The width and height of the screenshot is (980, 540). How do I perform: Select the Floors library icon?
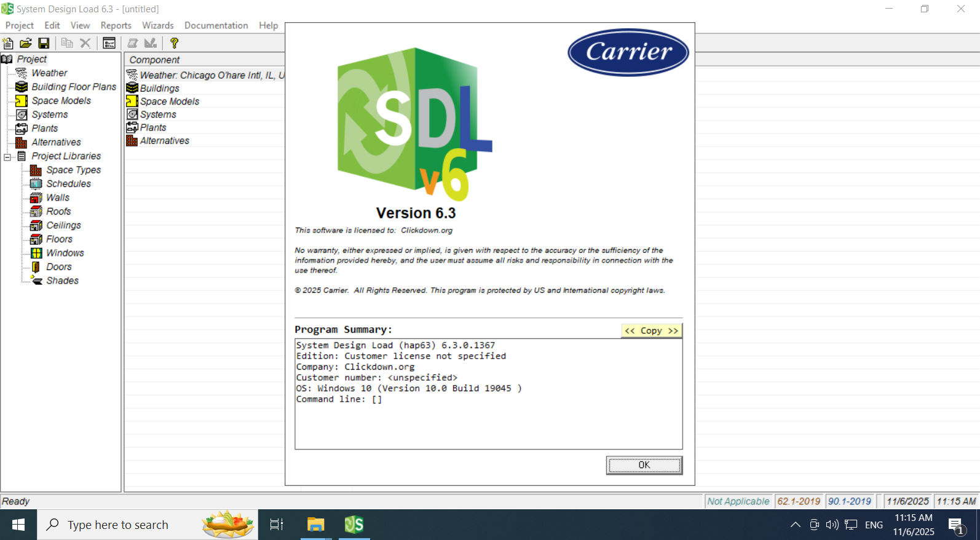pos(36,239)
